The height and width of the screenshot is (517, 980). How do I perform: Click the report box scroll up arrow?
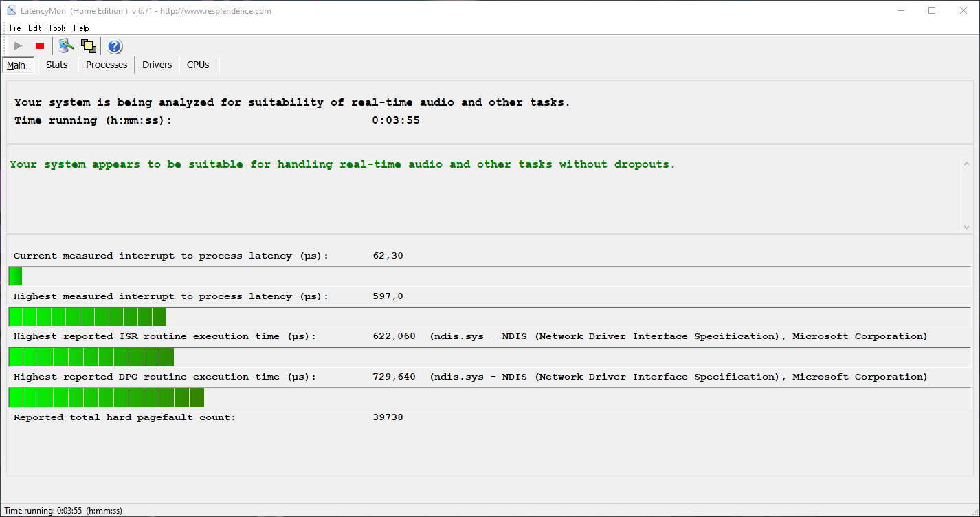(x=967, y=164)
